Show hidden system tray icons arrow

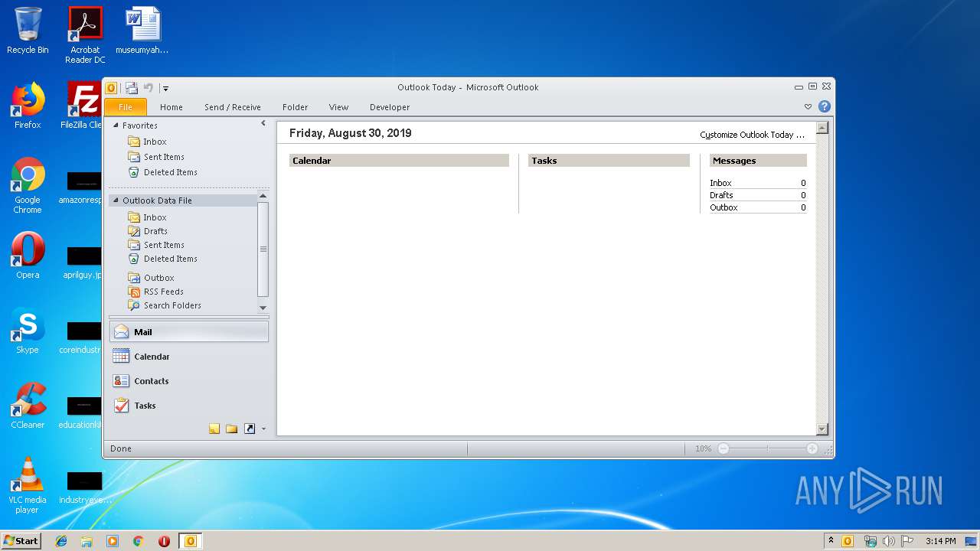[831, 540]
